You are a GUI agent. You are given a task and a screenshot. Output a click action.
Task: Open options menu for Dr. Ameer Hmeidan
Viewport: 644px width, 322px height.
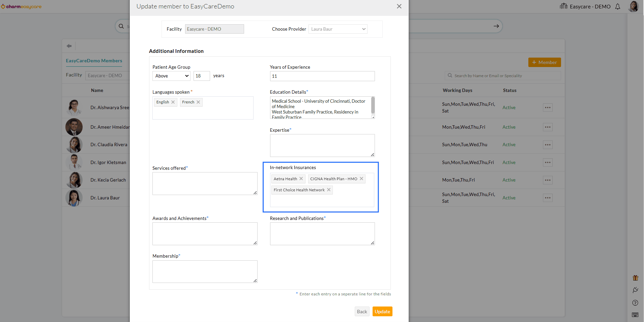[548, 127]
